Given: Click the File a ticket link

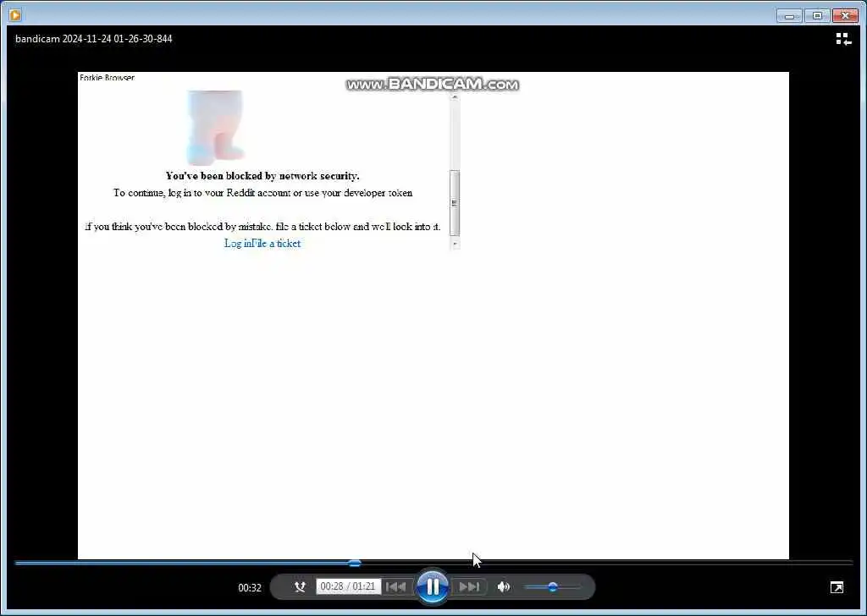Looking at the screenshot, I should 277,243.
